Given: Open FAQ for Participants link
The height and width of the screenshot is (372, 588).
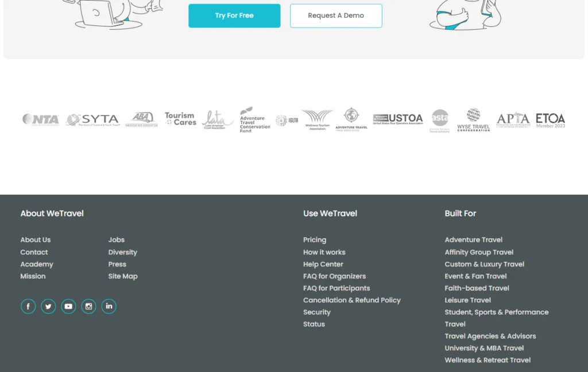Looking at the screenshot, I should [336, 288].
